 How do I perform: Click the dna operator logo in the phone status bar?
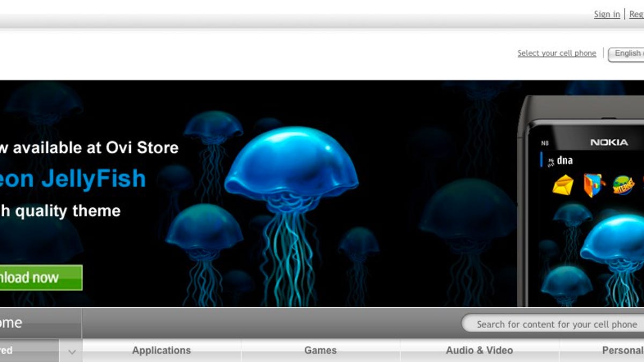coord(566,160)
